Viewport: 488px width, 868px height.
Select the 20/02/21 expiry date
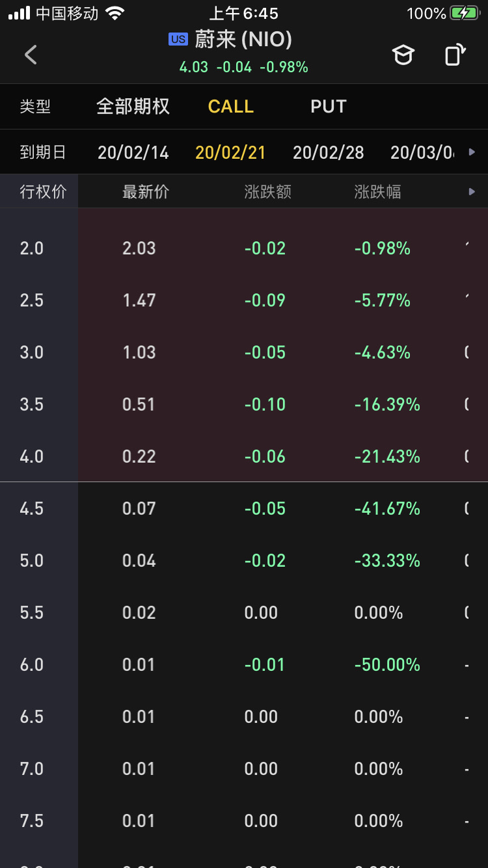(x=230, y=152)
